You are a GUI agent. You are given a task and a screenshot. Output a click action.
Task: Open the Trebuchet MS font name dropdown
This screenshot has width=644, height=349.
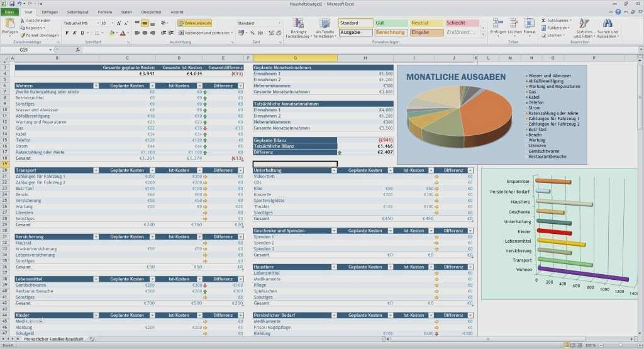coord(97,23)
